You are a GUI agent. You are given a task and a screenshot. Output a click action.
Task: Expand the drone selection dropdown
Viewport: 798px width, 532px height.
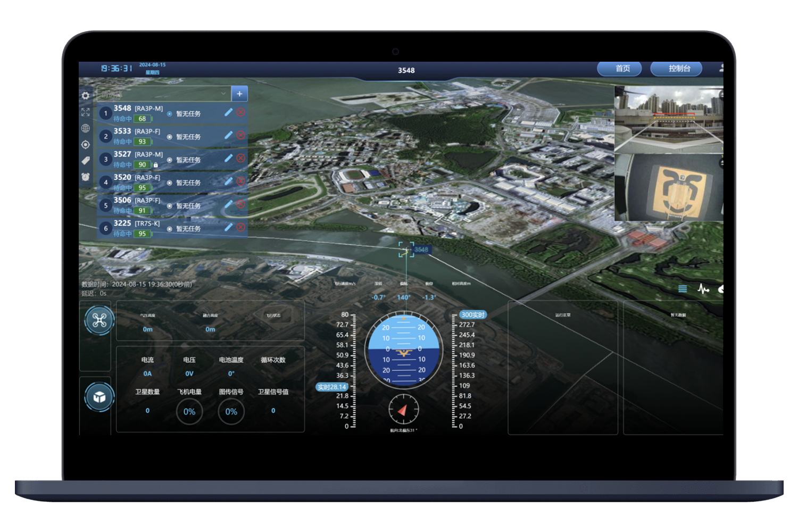pyautogui.click(x=223, y=94)
